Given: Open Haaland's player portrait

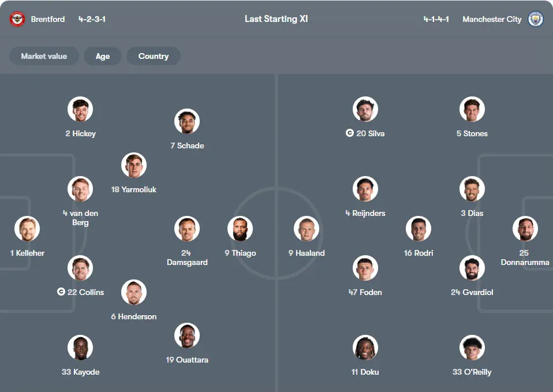Looking at the screenshot, I should tap(307, 227).
